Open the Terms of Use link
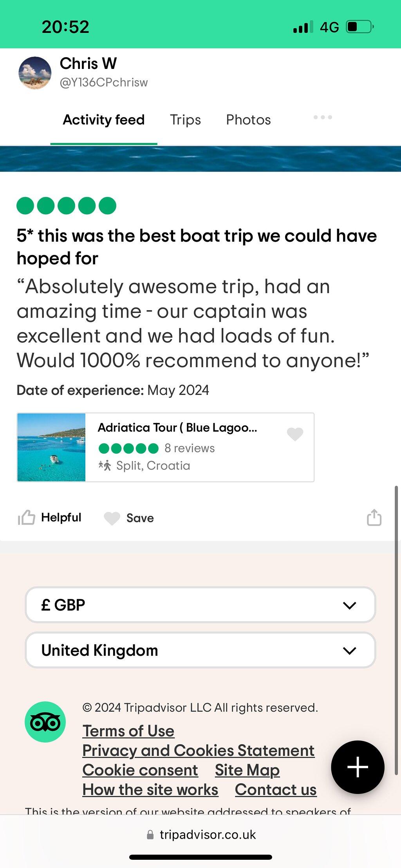This screenshot has width=401, height=868. (x=128, y=731)
